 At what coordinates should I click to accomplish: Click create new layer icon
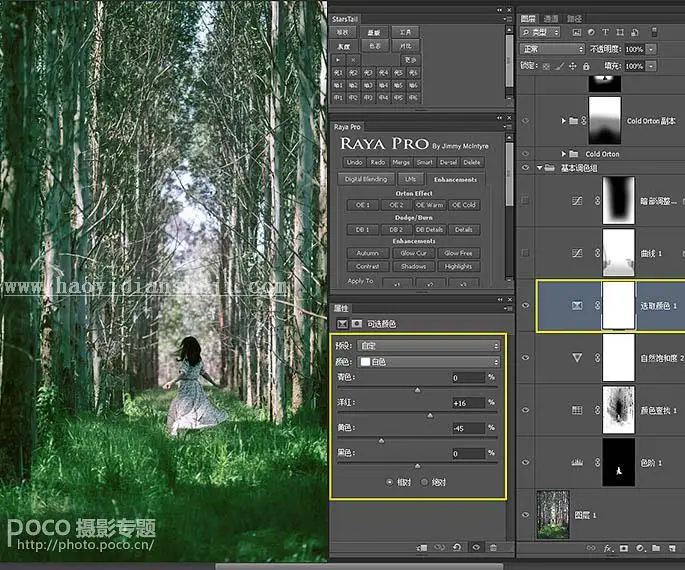(672, 548)
